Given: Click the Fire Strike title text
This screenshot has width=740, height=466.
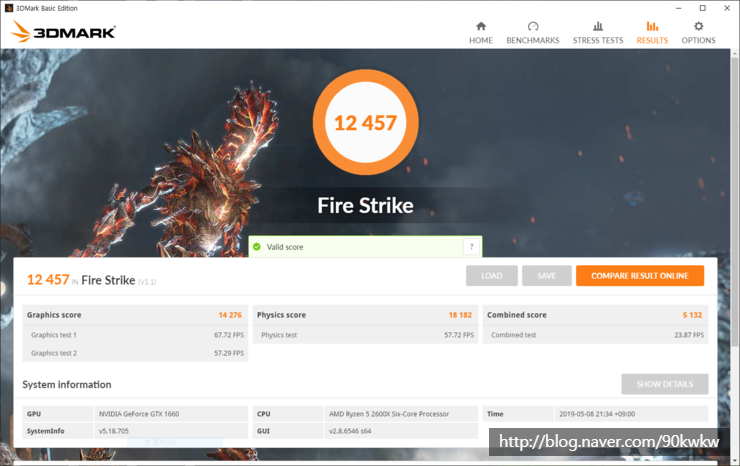Looking at the screenshot, I should 365,205.
